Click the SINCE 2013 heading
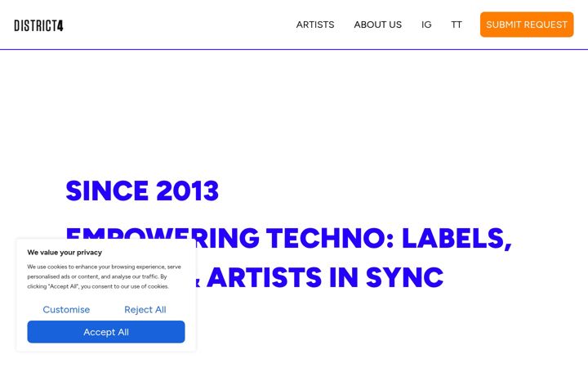The height and width of the screenshot is (368, 588). click(142, 191)
